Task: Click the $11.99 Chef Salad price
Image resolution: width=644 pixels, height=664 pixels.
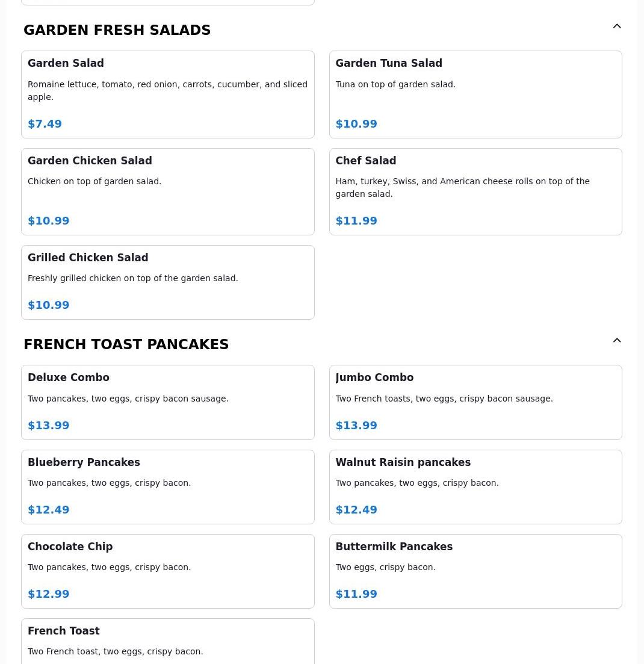Action: click(x=356, y=221)
